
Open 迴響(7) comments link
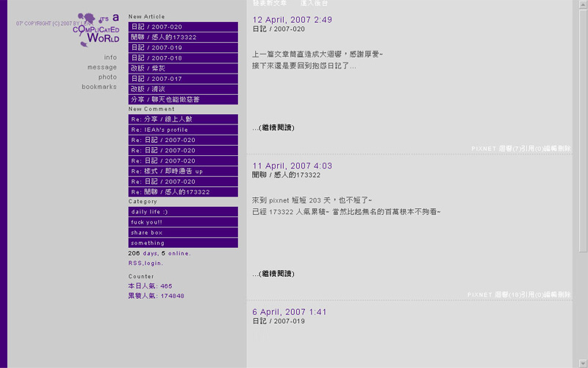click(x=509, y=149)
